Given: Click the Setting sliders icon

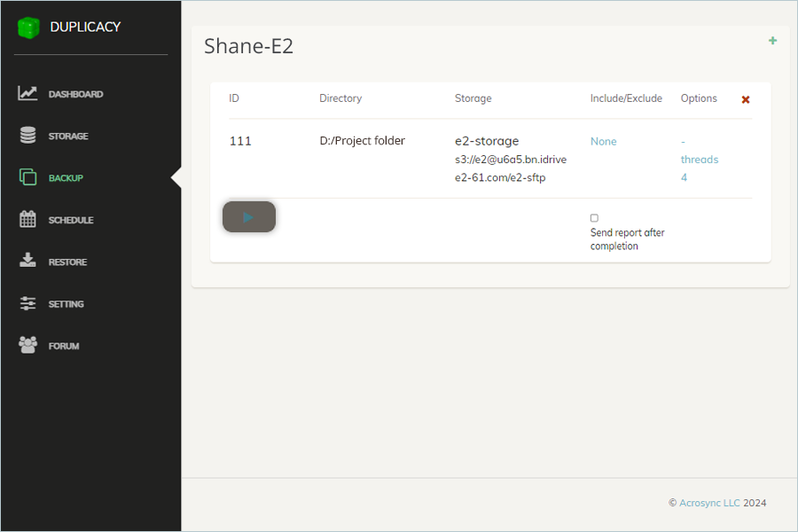Looking at the screenshot, I should click(x=27, y=303).
